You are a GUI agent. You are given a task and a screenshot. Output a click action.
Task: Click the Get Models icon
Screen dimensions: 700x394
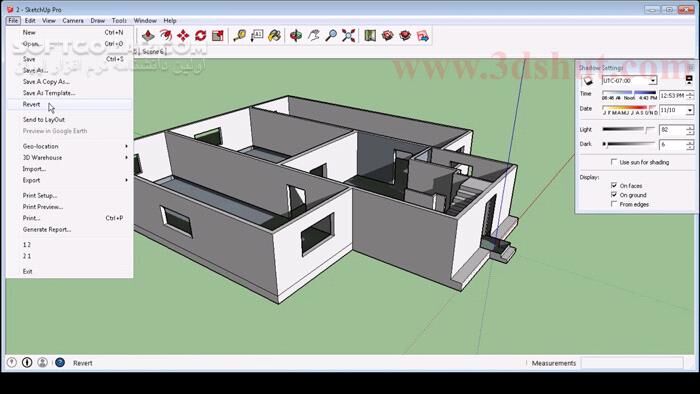(388, 36)
